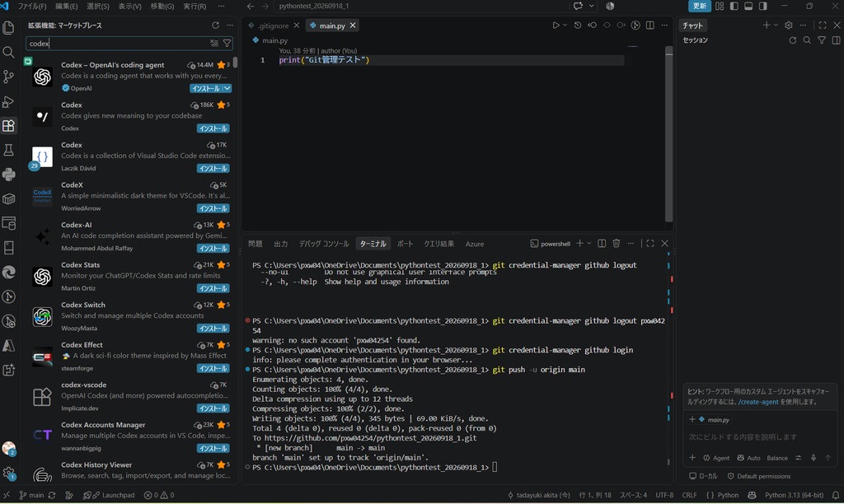Close the main.py editor tab
844x504 pixels.
[353, 26]
